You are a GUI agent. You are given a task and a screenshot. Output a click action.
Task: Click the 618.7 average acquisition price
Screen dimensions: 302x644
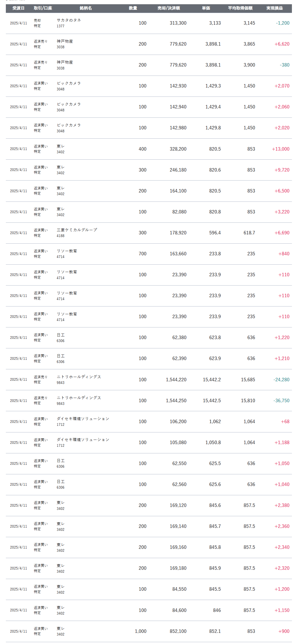(x=249, y=233)
